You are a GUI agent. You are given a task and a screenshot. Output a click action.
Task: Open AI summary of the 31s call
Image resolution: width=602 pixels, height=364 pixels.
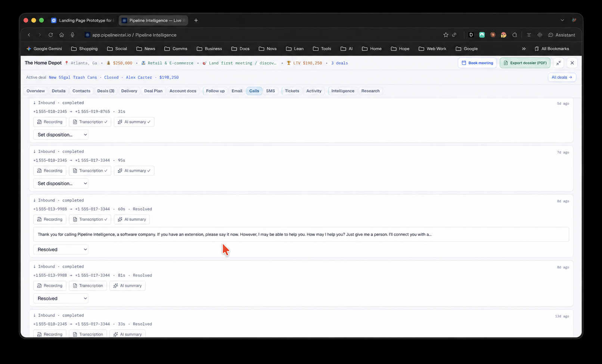[x=134, y=122]
